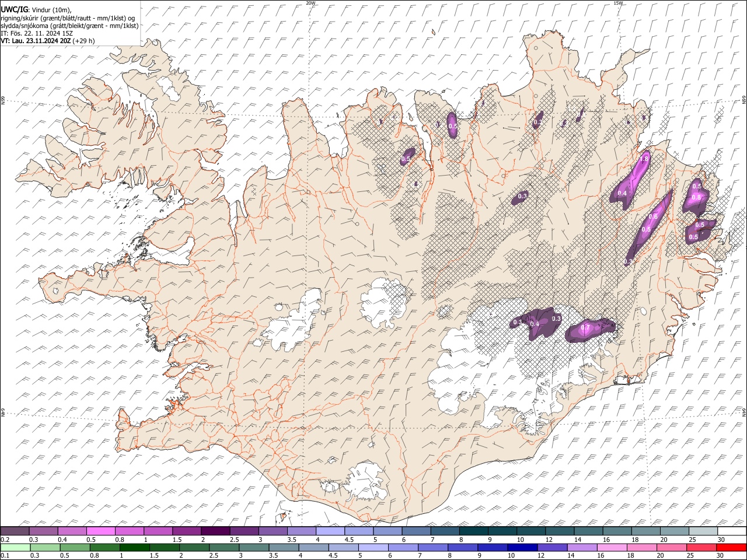
Task: Click the '0.2' label in the upper legend
Action: [5, 539]
